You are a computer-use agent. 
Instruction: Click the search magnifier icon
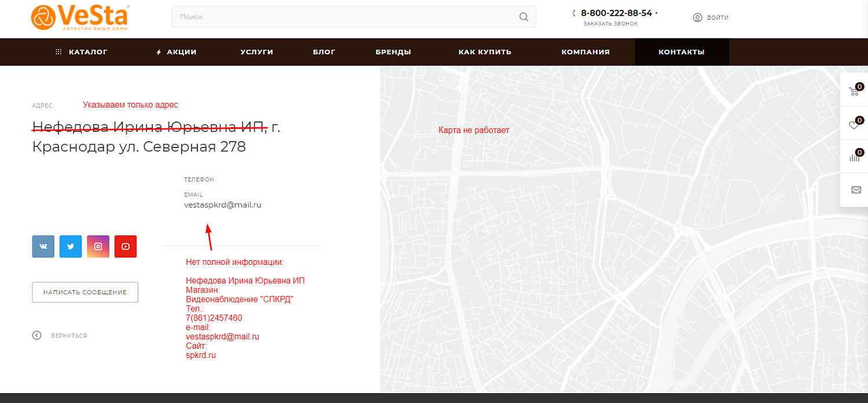(x=524, y=17)
